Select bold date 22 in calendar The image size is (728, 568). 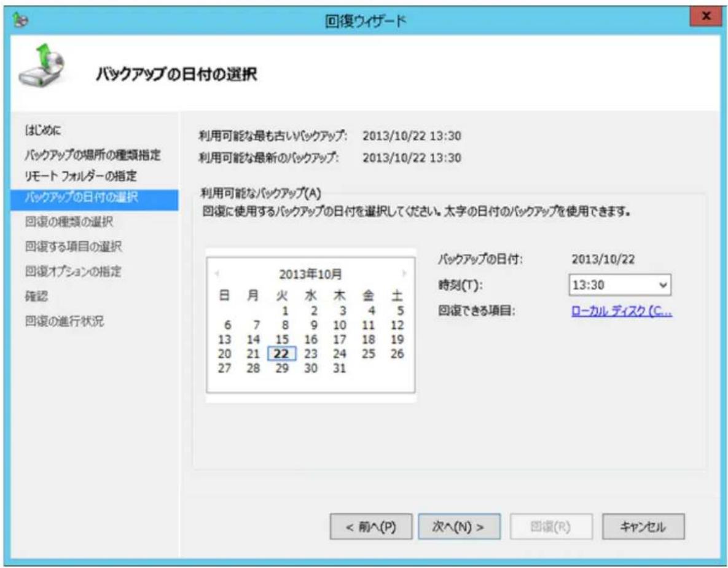(282, 354)
